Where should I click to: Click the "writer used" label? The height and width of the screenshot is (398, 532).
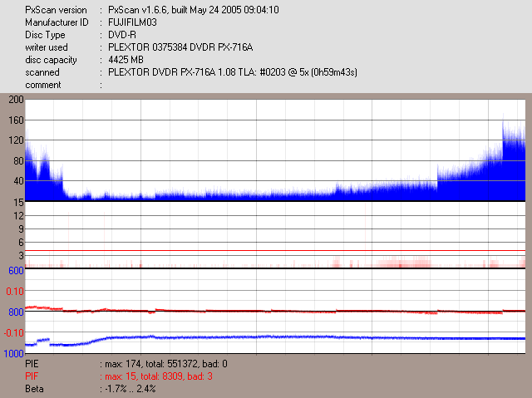click(47, 47)
